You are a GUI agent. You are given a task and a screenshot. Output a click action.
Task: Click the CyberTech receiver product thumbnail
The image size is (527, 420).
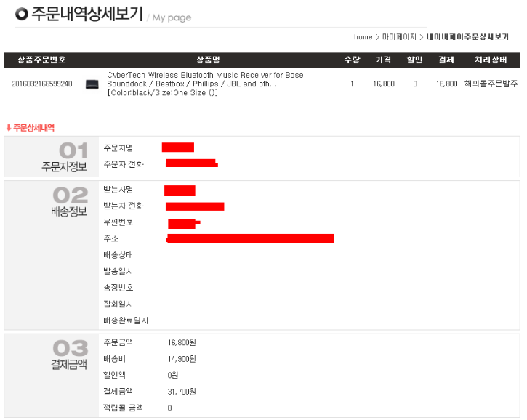92,84
